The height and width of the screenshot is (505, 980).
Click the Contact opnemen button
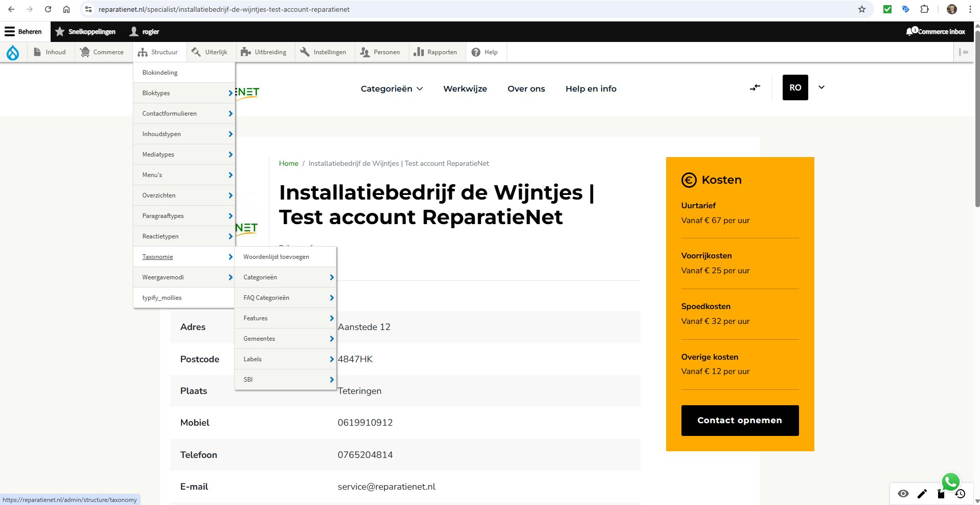(x=740, y=421)
